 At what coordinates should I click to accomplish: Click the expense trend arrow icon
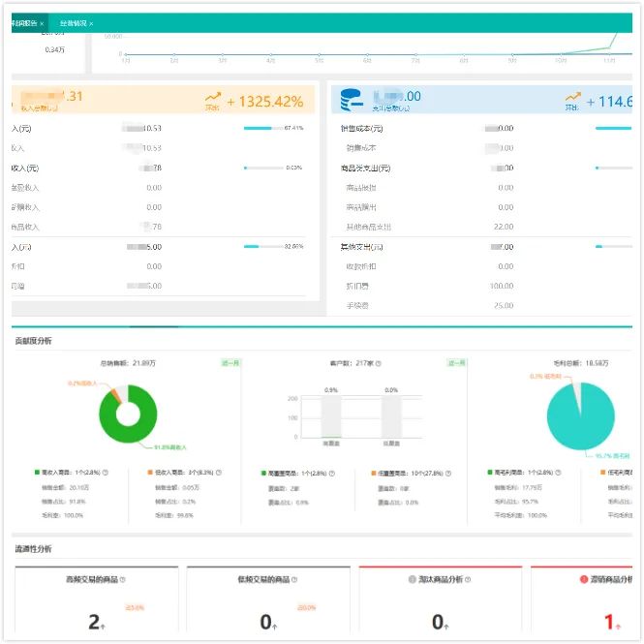click(x=573, y=98)
